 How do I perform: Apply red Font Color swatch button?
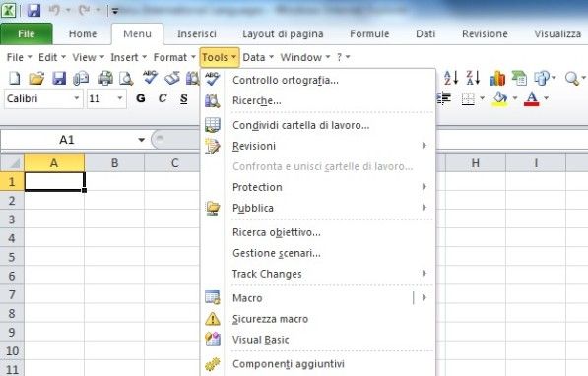[532, 99]
